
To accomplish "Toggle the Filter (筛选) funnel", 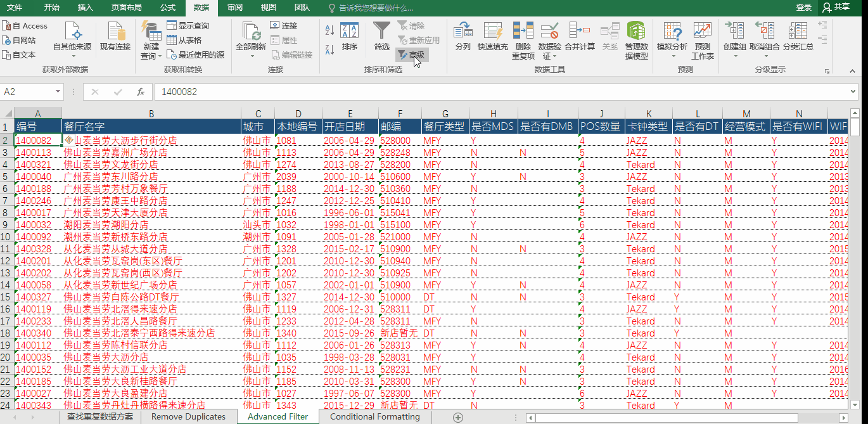I will [381, 37].
